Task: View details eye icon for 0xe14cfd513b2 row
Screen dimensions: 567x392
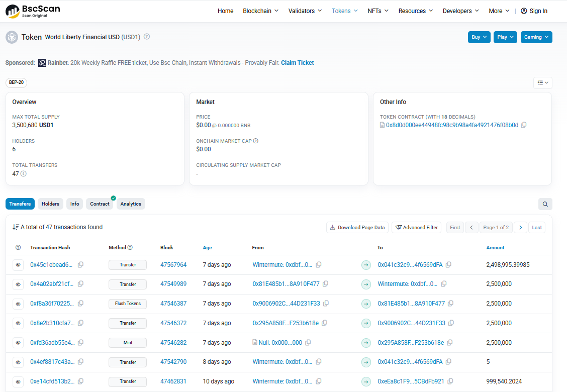Action: (18, 381)
